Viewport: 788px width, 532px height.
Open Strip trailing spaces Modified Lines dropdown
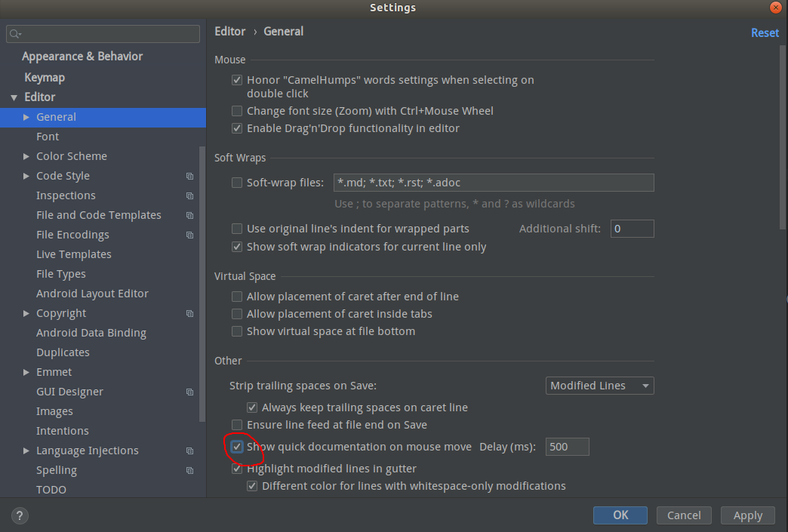599,386
